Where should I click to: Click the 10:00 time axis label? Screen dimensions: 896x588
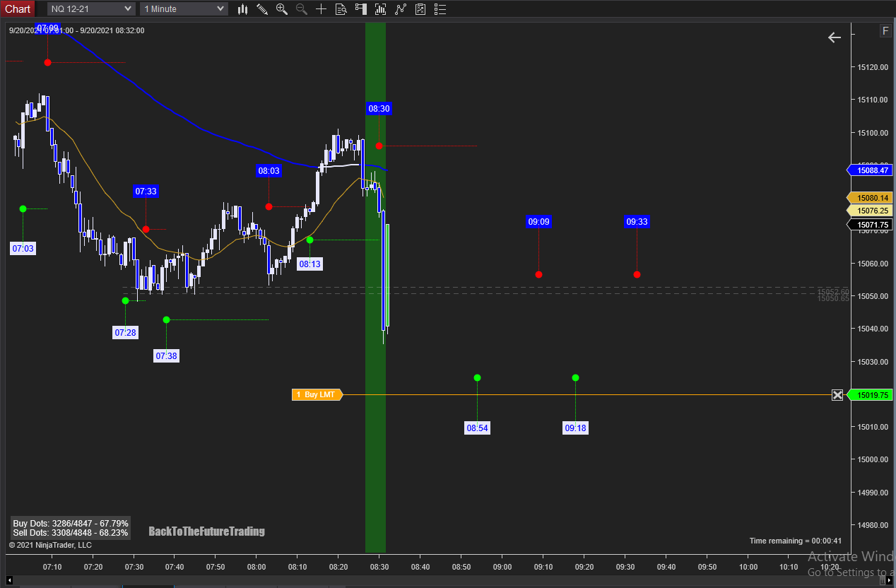748,567
